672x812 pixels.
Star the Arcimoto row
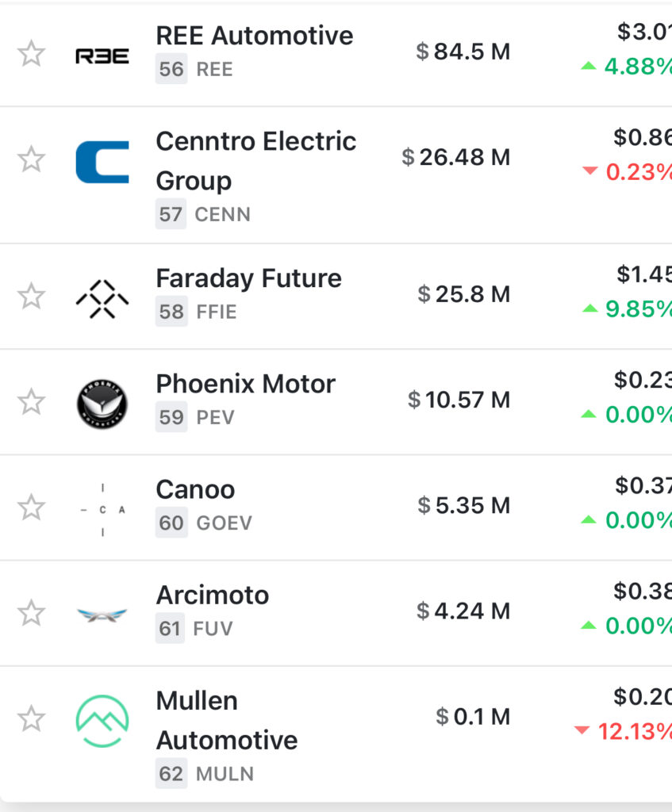coord(32,613)
